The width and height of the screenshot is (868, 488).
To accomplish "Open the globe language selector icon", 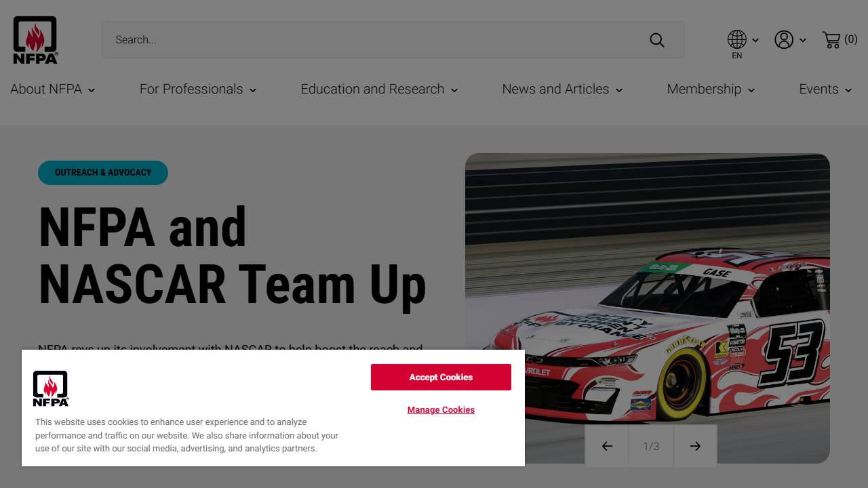I will coord(737,40).
